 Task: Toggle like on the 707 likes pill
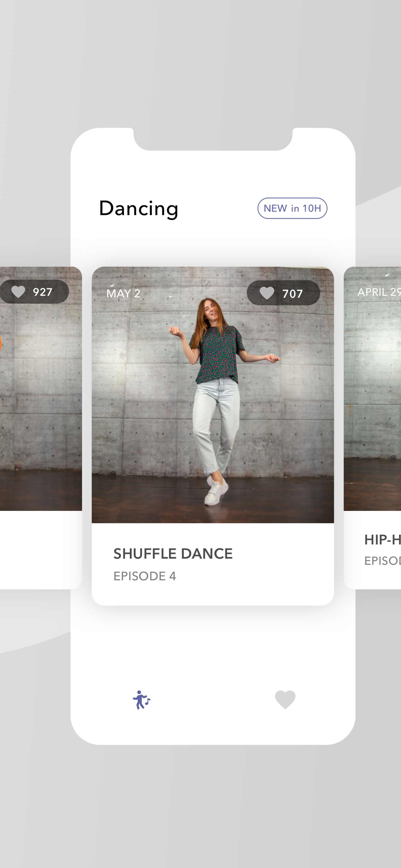pos(283,293)
